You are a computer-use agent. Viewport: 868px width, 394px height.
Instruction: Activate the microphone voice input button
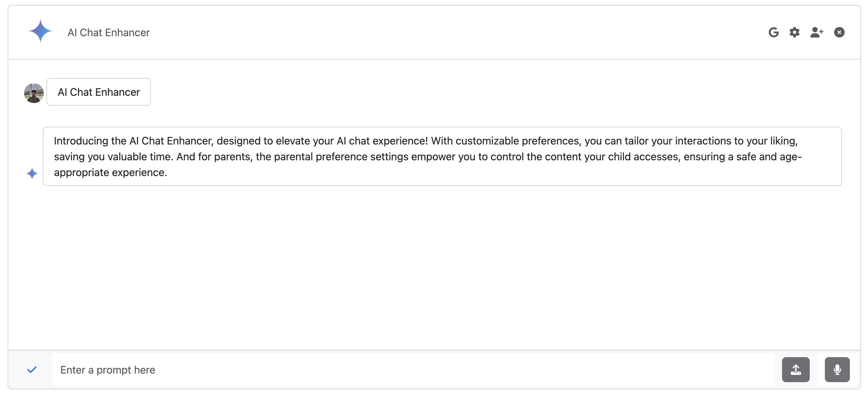click(x=837, y=369)
